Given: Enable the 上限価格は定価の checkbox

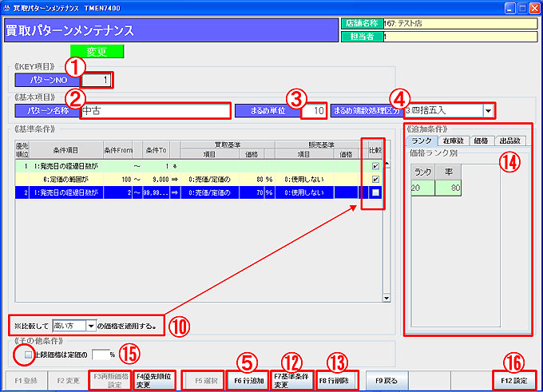Looking at the screenshot, I should pos(29,354).
